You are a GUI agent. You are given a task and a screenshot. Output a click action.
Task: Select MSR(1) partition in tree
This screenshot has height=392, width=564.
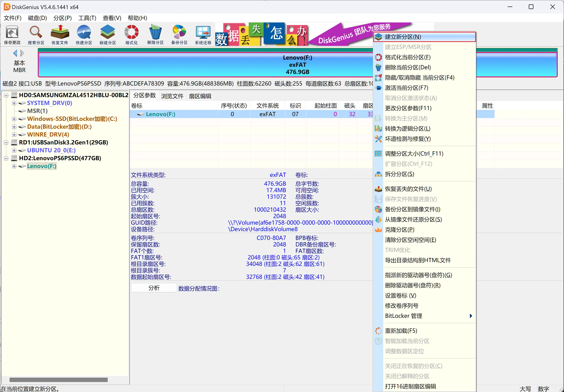point(37,111)
